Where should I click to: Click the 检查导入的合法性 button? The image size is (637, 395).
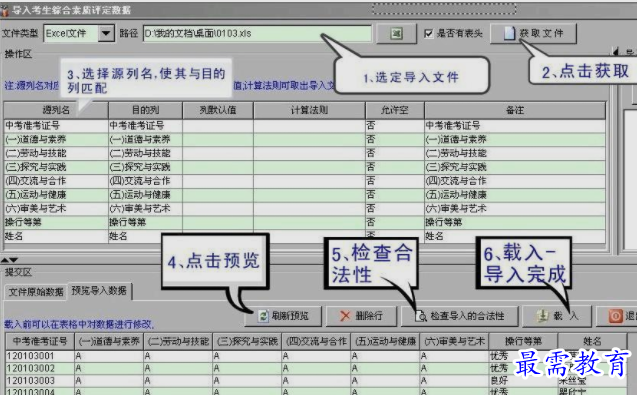coord(459,316)
